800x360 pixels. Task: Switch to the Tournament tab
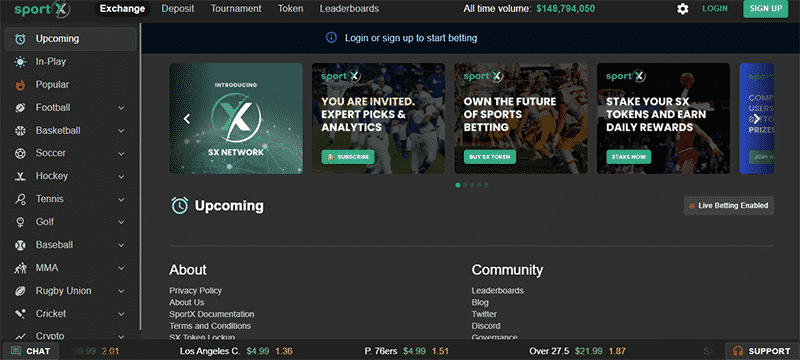coord(236,9)
